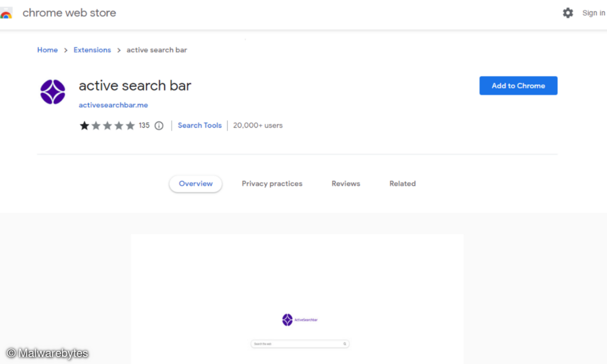The image size is (607, 364).
Task: Open the Extensions breadcrumb link
Action: pyautogui.click(x=92, y=50)
